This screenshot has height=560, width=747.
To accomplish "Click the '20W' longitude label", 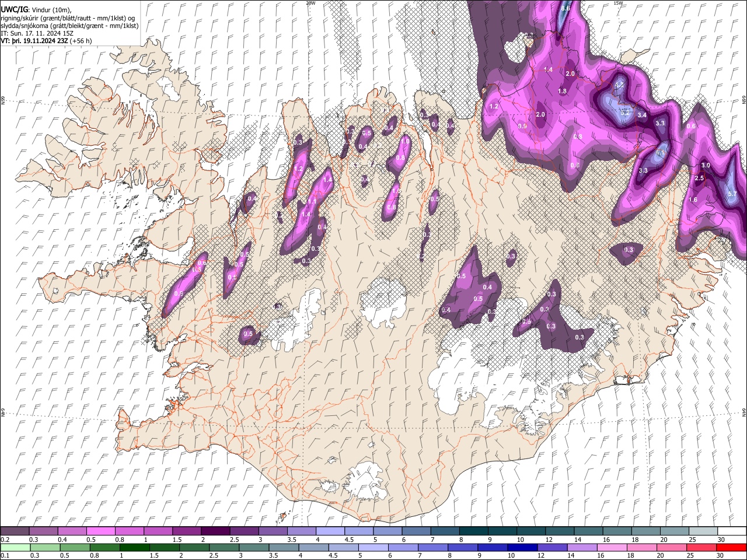I will pyautogui.click(x=310, y=3).
